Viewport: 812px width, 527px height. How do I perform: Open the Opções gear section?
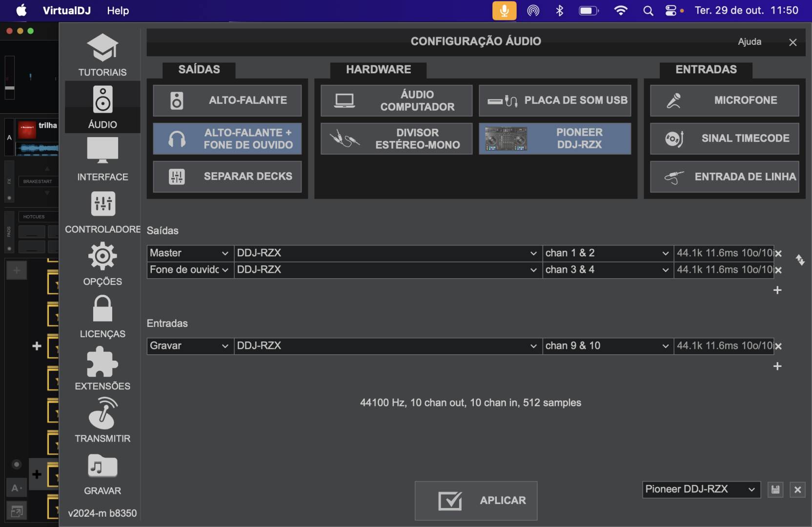click(x=102, y=264)
